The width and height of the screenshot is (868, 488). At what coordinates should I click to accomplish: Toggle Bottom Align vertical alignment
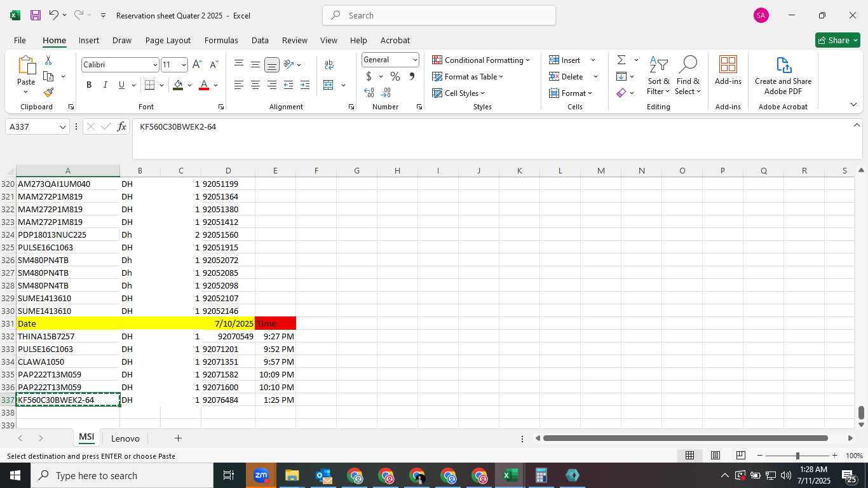point(272,65)
